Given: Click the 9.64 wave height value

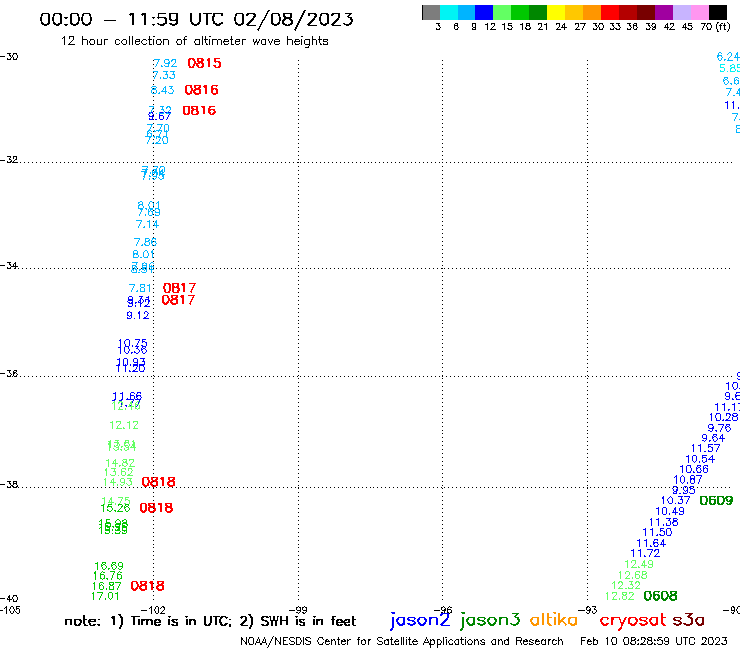Looking at the screenshot, I should pos(713,438).
